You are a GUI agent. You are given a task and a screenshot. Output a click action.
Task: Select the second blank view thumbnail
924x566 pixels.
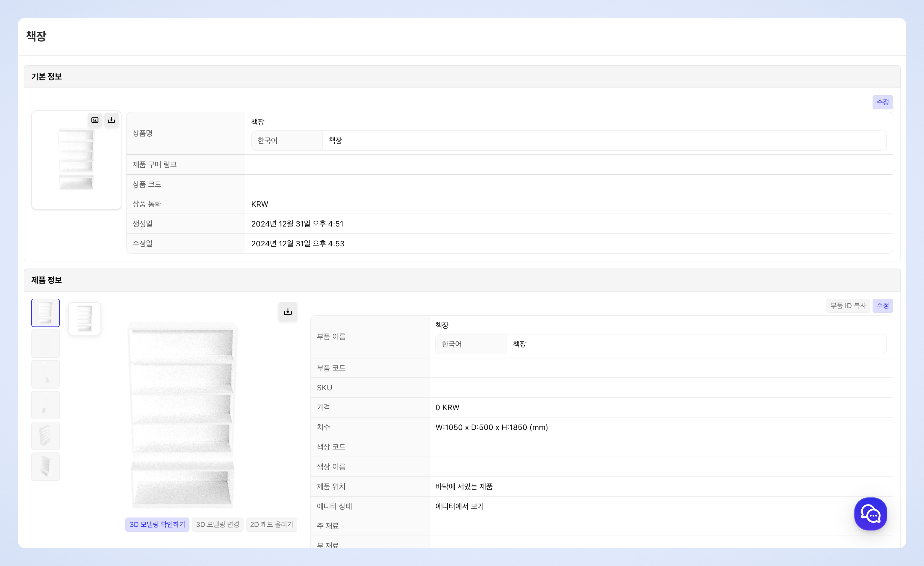point(46,344)
